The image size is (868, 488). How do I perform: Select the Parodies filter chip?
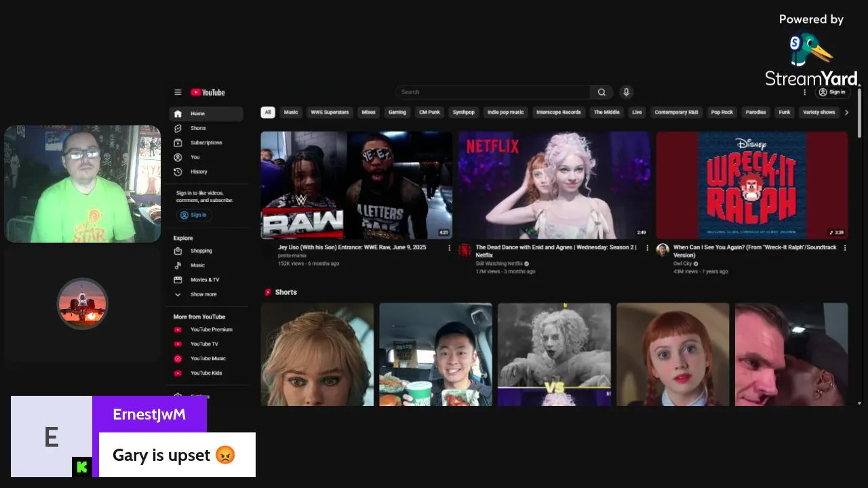pyautogui.click(x=755, y=113)
